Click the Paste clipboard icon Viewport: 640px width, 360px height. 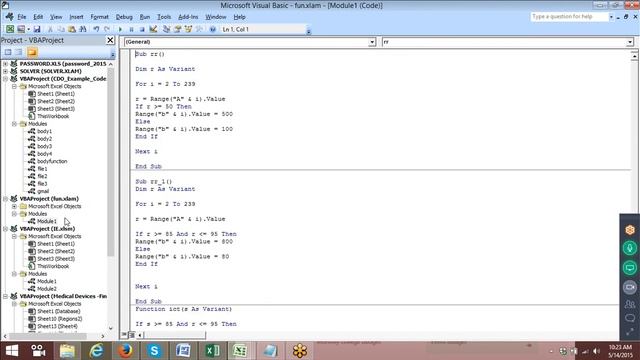[x=72, y=29]
